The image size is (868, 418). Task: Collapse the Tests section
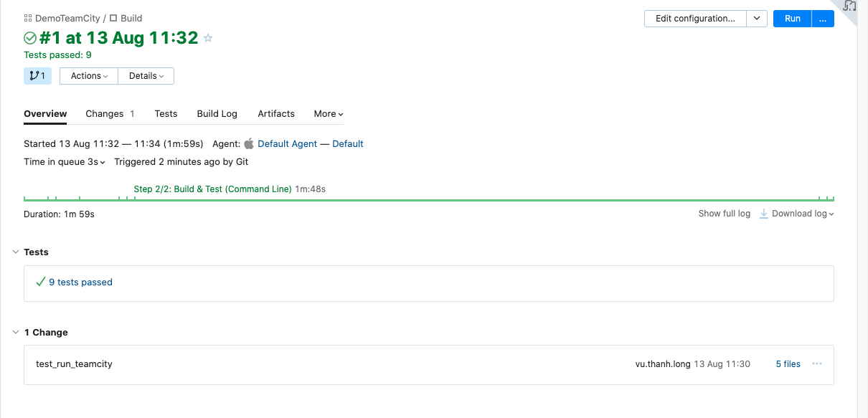16,252
